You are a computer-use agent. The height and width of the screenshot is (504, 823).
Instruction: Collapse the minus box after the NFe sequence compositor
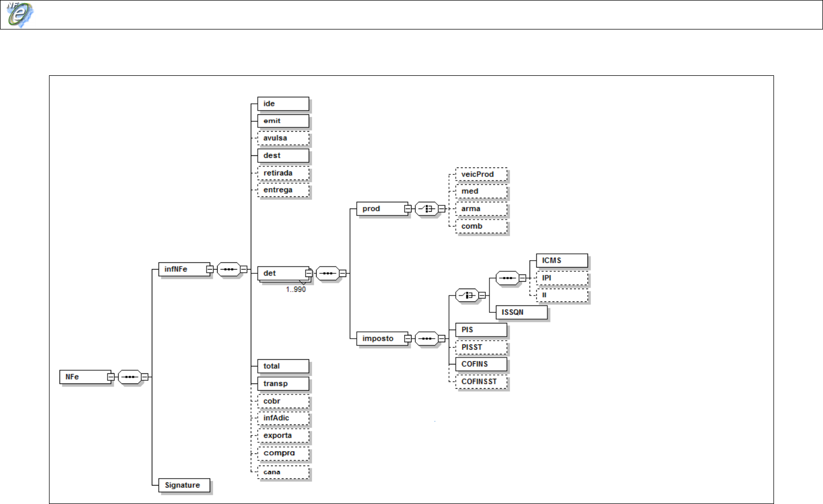pyautogui.click(x=144, y=377)
